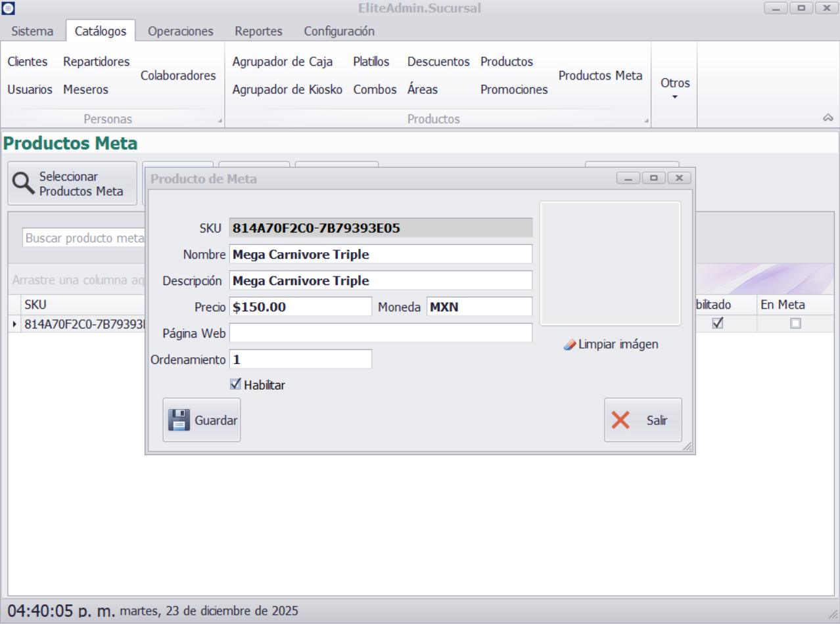Click the magnifier Seleccionar Productos Meta icon
Image resolution: width=840 pixels, height=624 pixels.
click(x=24, y=184)
